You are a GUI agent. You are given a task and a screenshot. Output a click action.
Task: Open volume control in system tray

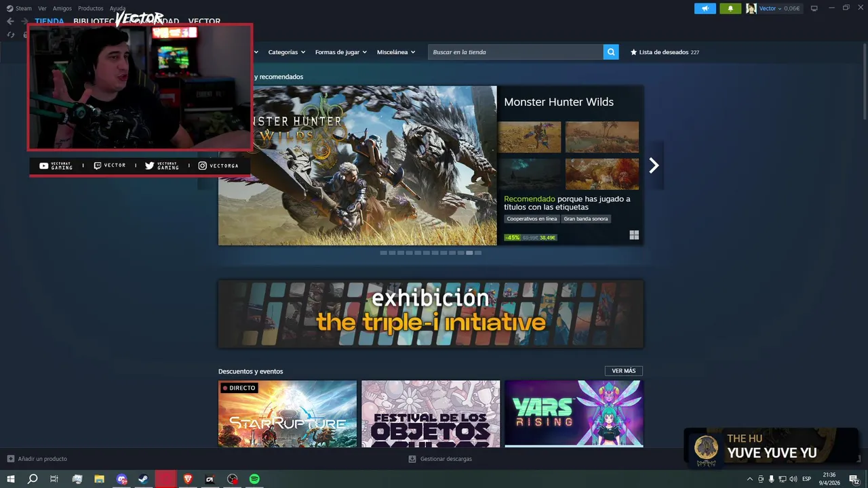click(793, 479)
